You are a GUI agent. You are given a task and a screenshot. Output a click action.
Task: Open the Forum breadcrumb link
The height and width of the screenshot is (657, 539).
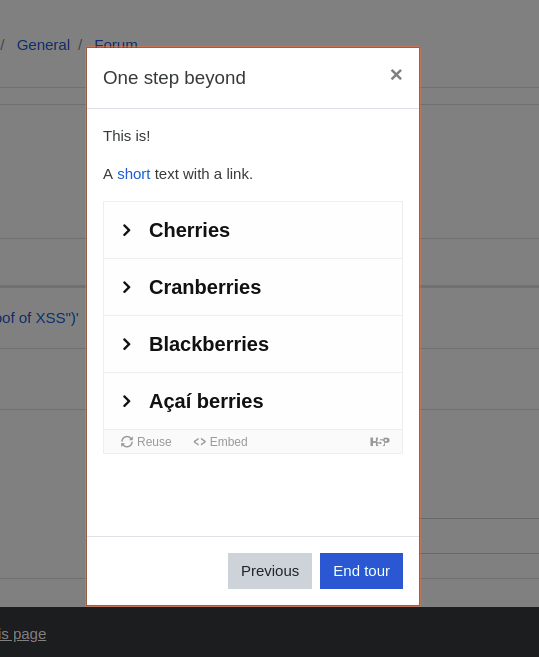coord(116,42)
